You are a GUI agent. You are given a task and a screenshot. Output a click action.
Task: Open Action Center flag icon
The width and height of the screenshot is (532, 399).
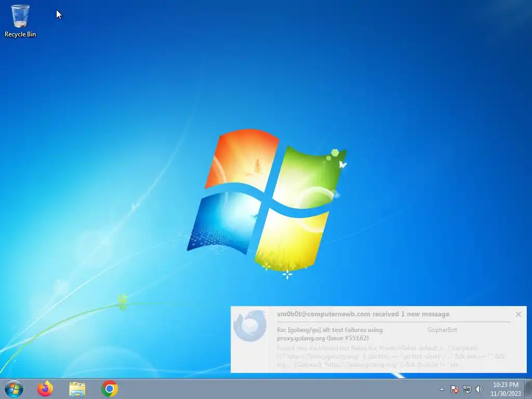(455, 389)
